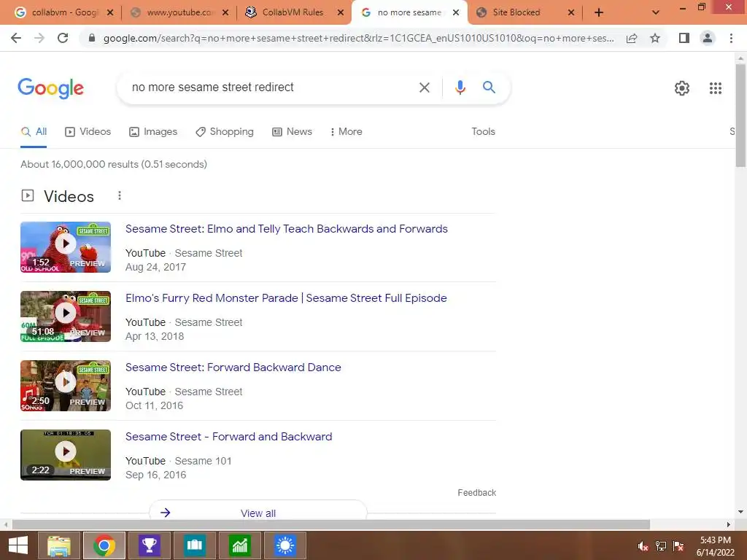Open the Chrome profile menu

708,38
